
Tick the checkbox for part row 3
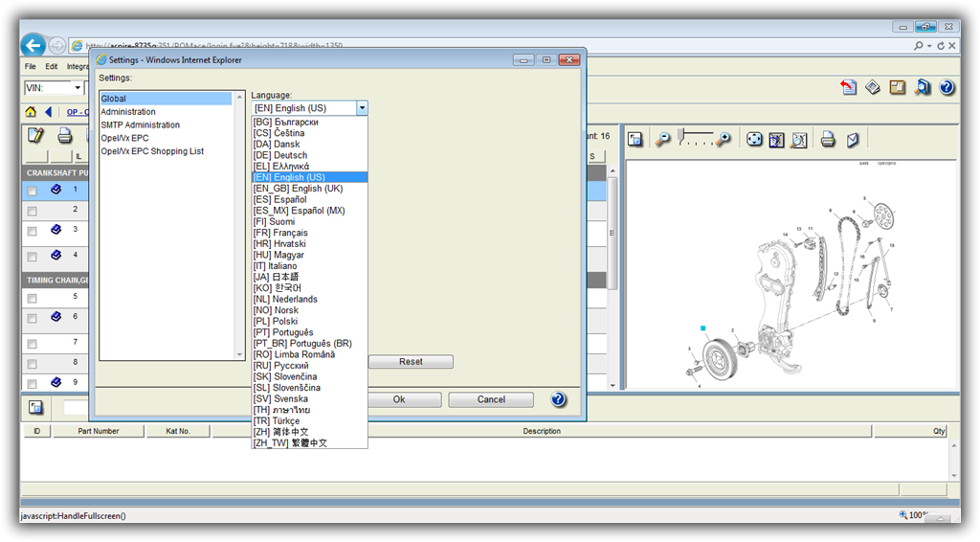pyautogui.click(x=33, y=231)
